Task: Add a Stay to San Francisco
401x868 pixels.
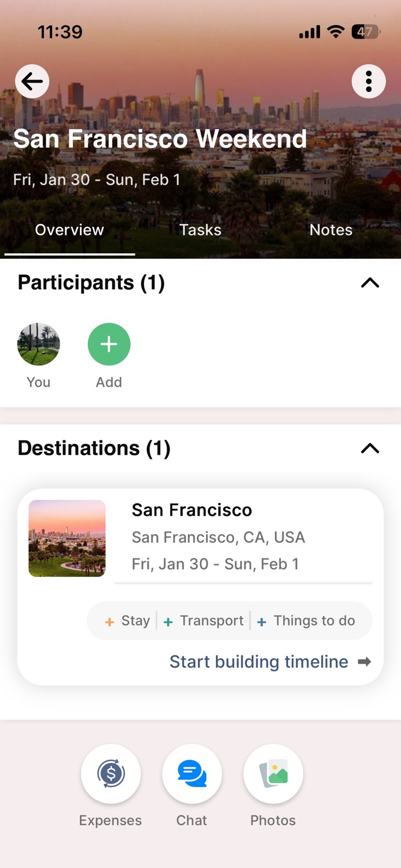Action: click(x=128, y=621)
